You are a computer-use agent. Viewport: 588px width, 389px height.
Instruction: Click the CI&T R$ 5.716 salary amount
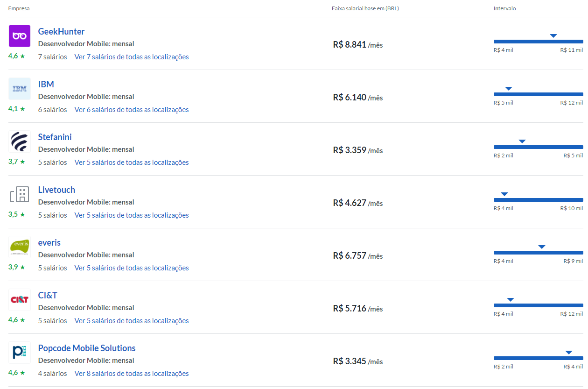(x=350, y=309)
